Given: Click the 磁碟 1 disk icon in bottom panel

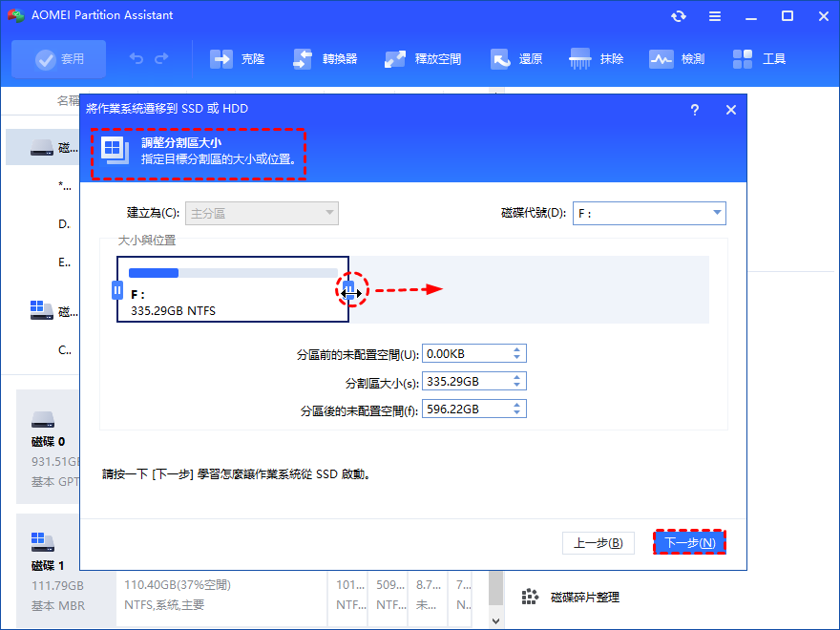Looking at the screenshot, I should [43, 542].
